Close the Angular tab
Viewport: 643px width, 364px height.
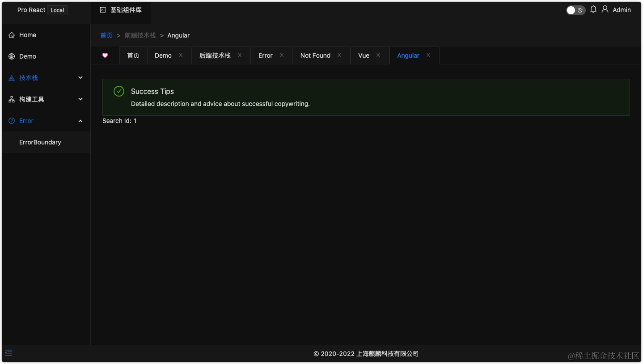pos(428,55)
